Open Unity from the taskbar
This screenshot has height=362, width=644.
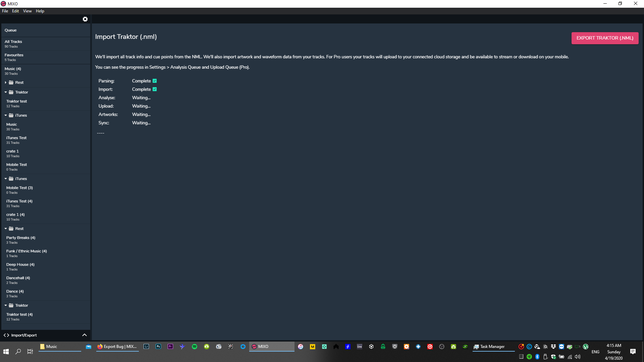(x=371, y=347)
